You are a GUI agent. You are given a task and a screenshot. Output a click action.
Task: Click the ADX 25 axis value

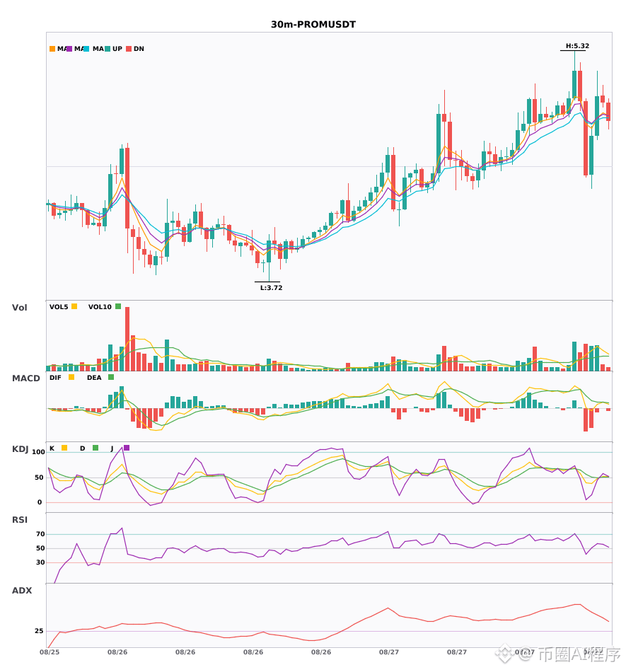pos(39,631)
